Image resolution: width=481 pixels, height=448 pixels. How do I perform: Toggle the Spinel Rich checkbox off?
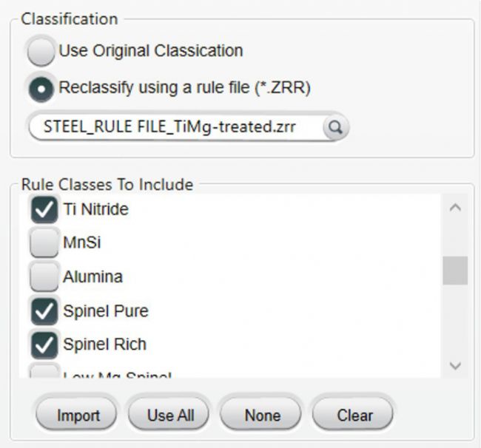[44, 345]
